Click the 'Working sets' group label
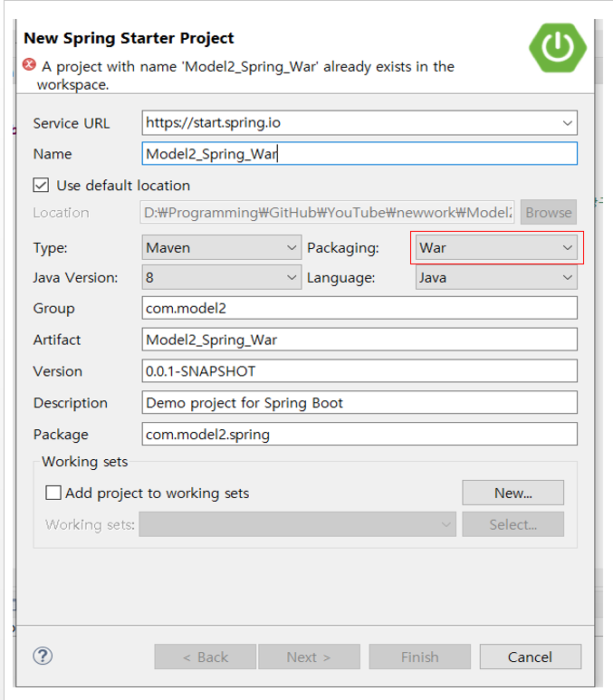This screenshot has width=613, height=700. (85, 461)
